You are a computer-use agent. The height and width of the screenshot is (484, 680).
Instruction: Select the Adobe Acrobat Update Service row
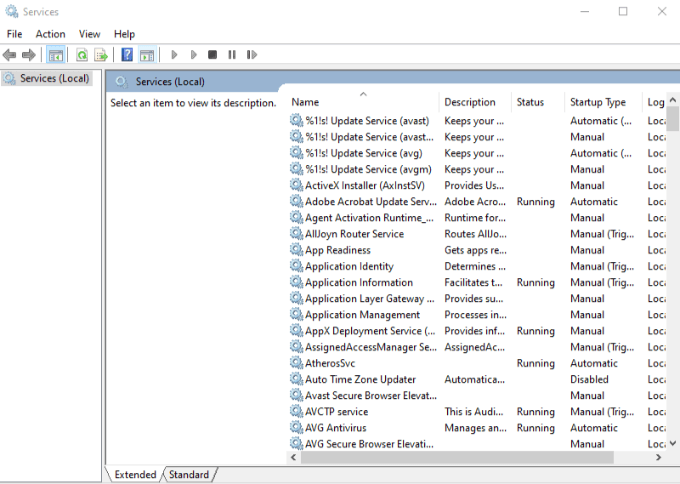(x=370, y=202)
